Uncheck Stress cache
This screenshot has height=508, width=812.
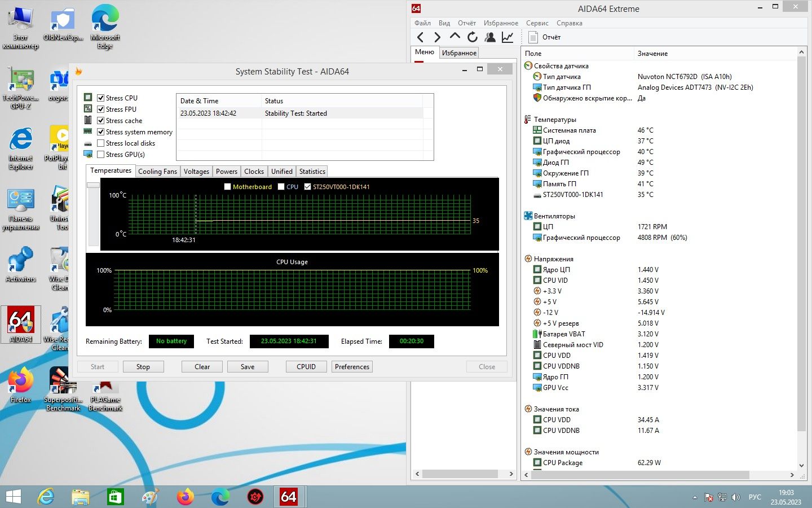100,120
